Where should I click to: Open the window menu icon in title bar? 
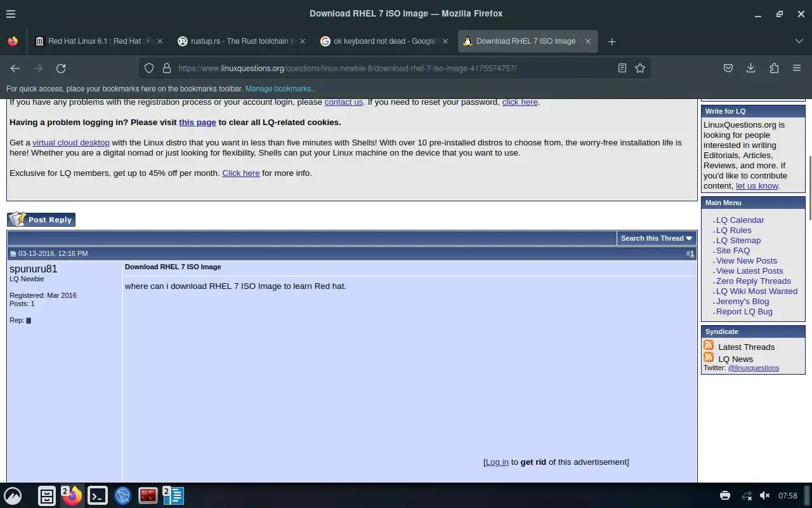pyautogui.click(x=11, y=13)
